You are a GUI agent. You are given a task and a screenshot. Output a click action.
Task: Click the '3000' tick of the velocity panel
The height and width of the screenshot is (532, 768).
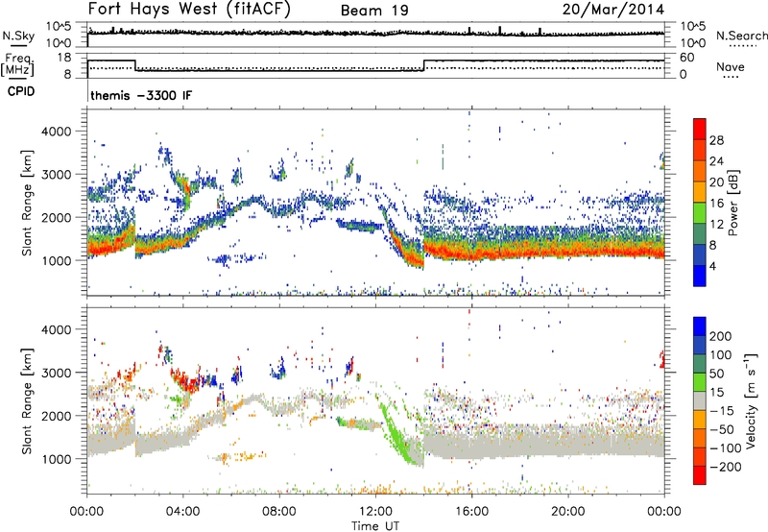(56, 373)
